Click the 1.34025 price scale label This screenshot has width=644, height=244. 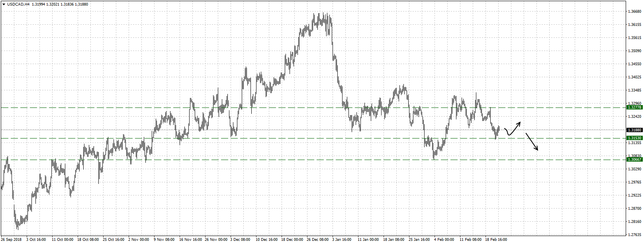click(634, 77)
